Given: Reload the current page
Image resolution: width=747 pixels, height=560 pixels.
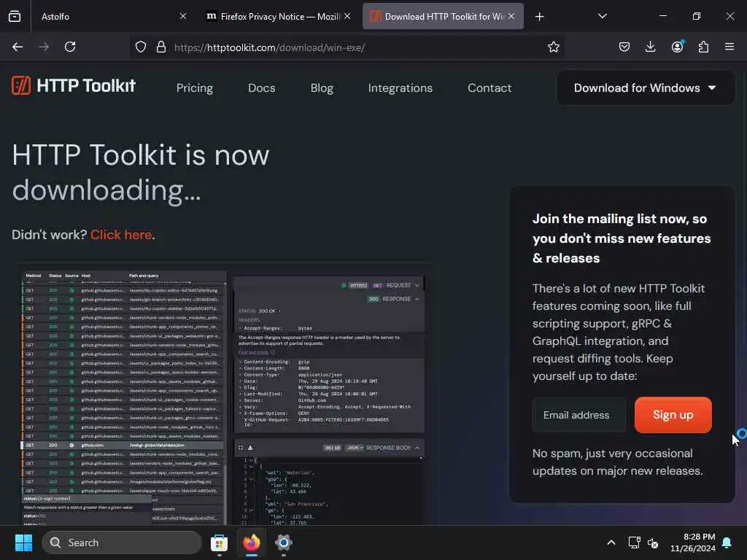Looking at the screenshot, I should (70, 47).
